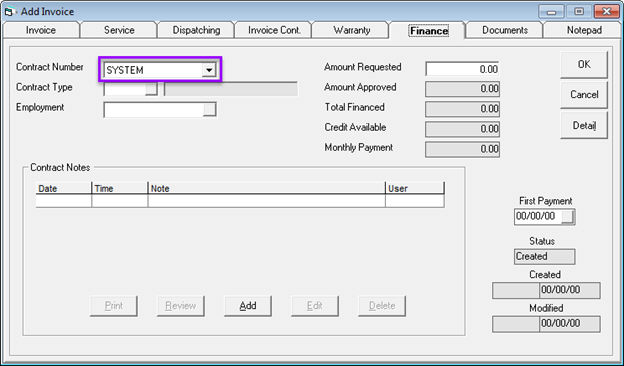The image size is (624, 366).
Task: Switch to the Invoice tab
Action: click(41, 30)
